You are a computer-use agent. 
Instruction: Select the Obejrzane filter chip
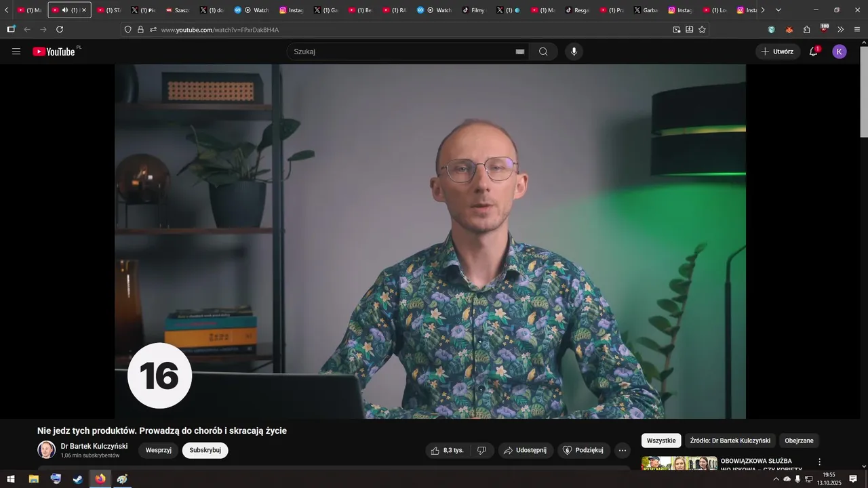pyautogui.click(x=799, y=441)
